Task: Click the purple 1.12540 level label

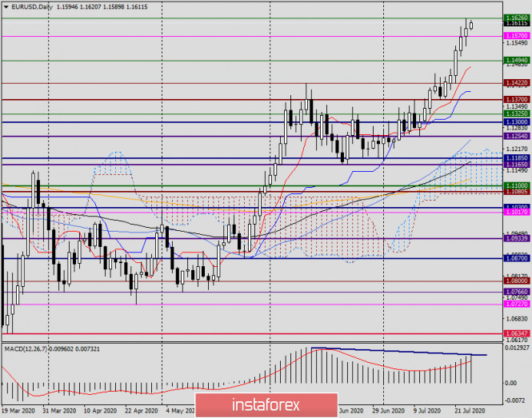Action: 515,137
